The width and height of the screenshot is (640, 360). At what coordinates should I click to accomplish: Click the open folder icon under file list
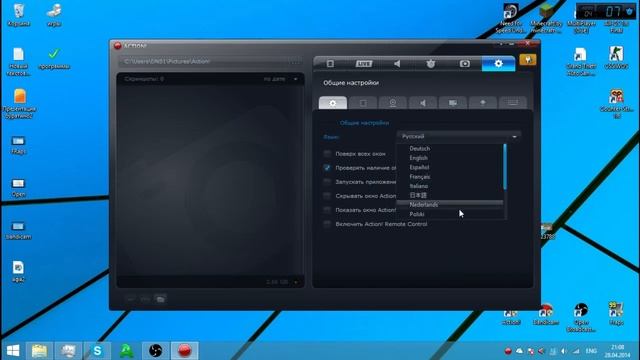click(x=160, y=299)
